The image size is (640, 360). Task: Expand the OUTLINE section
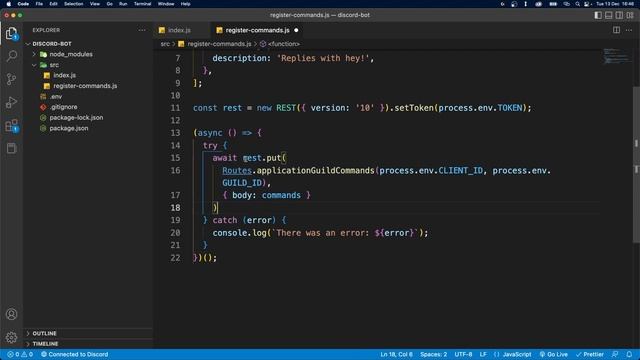44,333
